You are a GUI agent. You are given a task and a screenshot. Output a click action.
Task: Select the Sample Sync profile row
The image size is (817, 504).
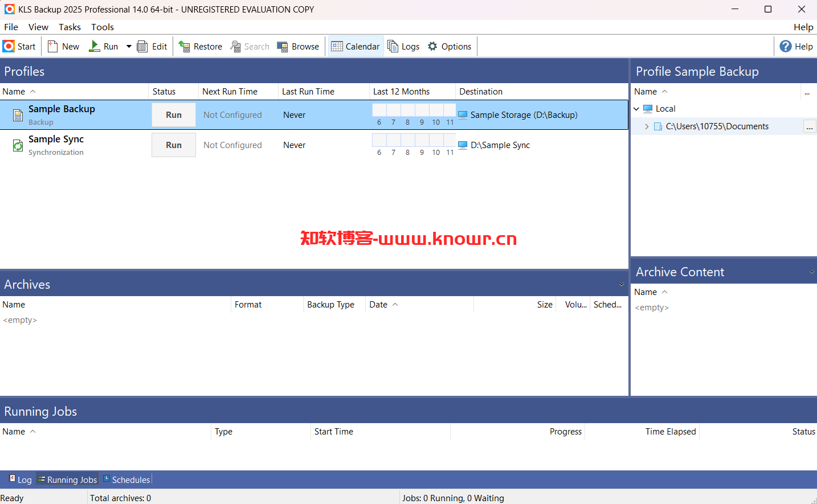coord(314,145)
